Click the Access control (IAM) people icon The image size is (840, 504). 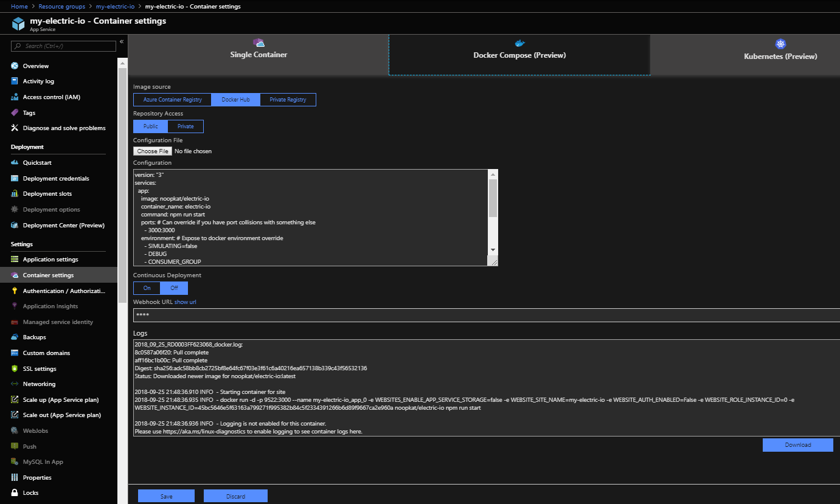15,97
